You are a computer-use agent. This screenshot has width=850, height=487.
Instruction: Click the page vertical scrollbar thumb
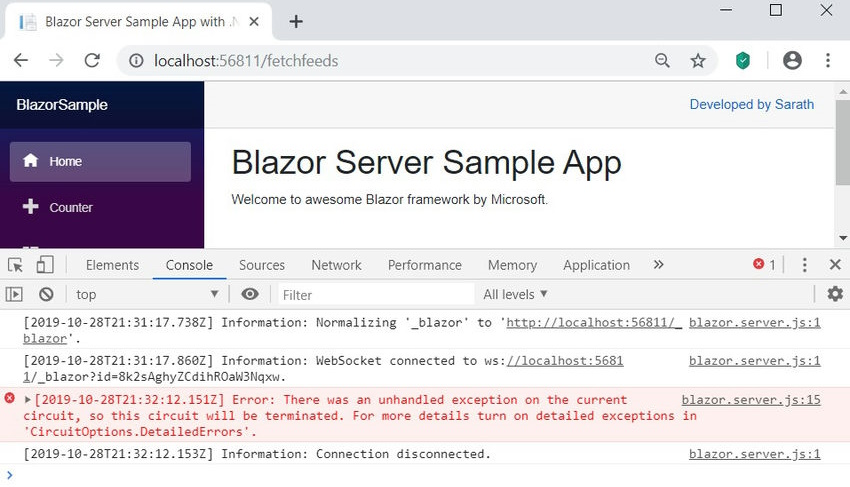tap(842, 142)
